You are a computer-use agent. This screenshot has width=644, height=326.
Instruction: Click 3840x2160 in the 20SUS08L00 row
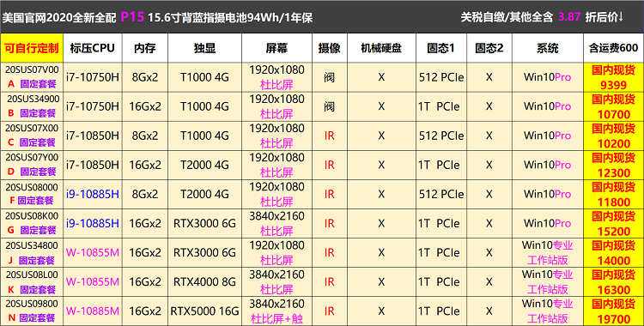tap(276, 275)
